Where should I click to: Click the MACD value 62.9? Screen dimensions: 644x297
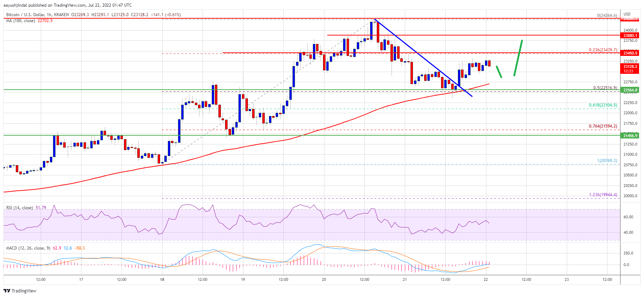[x=57, y=248]
